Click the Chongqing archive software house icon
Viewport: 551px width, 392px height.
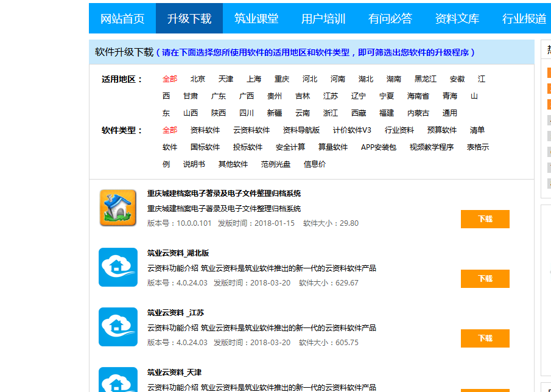(118, 208)
